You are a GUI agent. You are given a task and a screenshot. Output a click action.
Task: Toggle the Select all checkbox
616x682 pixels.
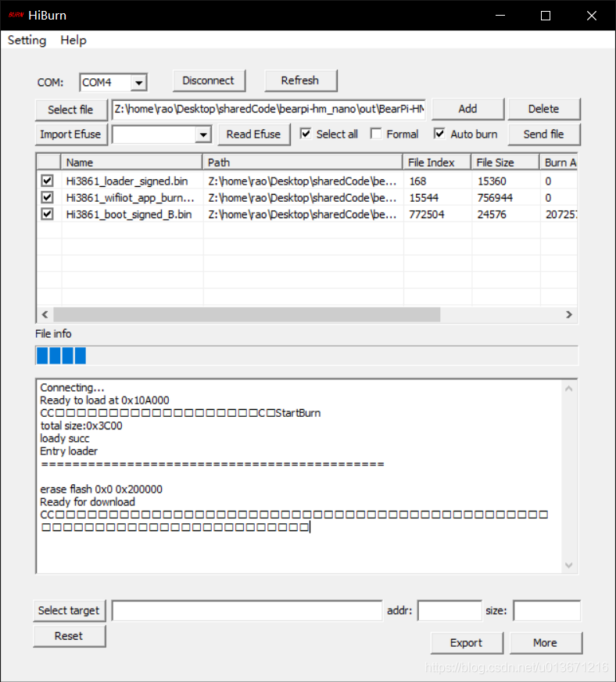point(306,134)
